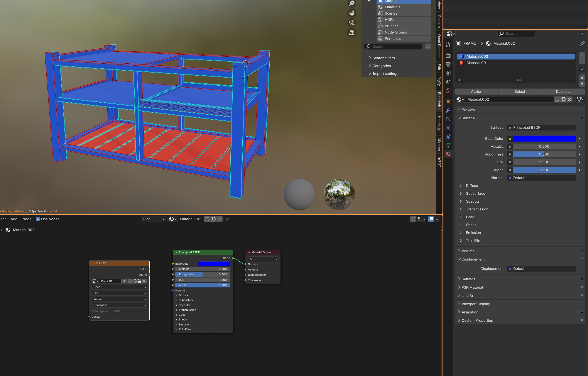Viewport: 588px width, 376px height.
Task: Open the Node menu in node editor
Action: coord(27,219)
